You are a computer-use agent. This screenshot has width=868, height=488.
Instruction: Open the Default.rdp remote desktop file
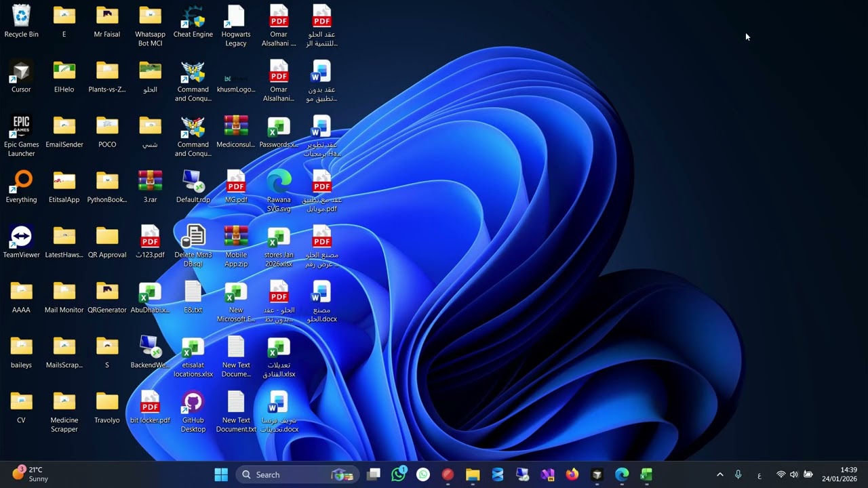[x=193, y=187]
